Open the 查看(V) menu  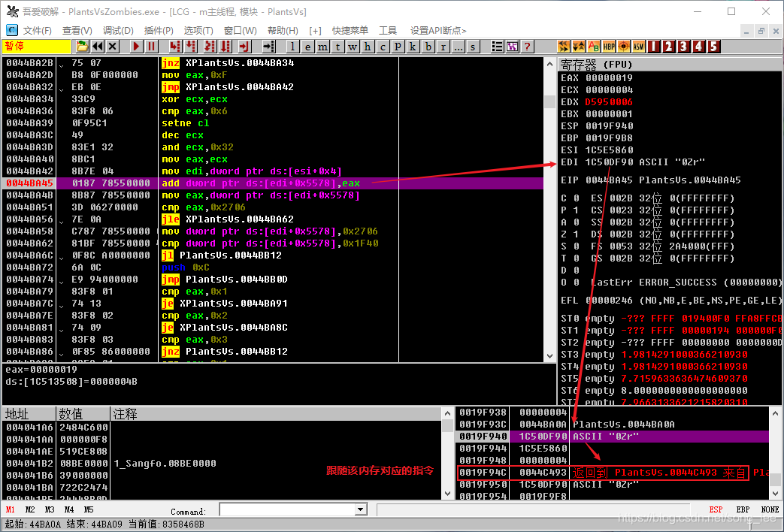(77, 31)
